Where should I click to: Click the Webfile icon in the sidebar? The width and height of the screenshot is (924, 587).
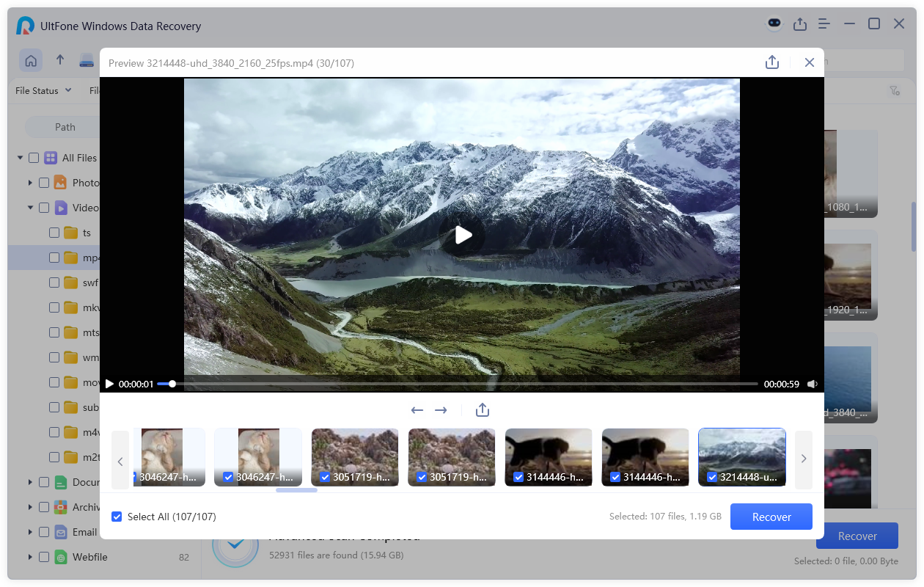point(59,557)
